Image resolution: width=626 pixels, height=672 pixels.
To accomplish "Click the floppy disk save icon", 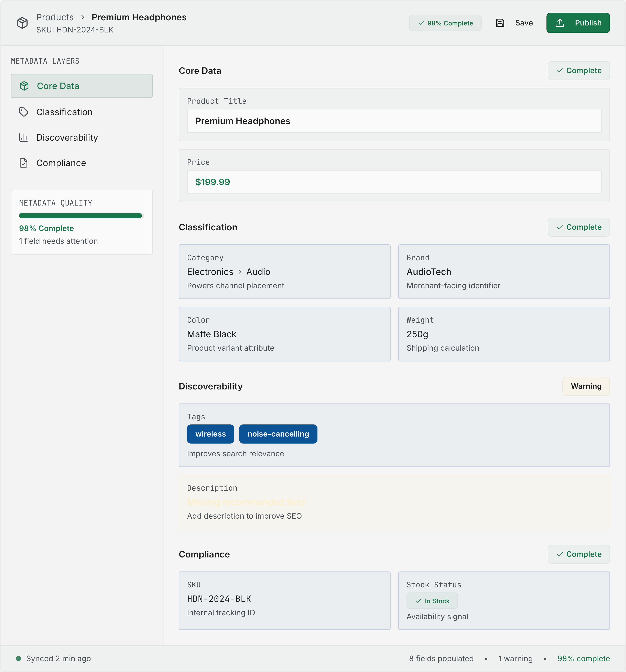I will tap(500, 23).
